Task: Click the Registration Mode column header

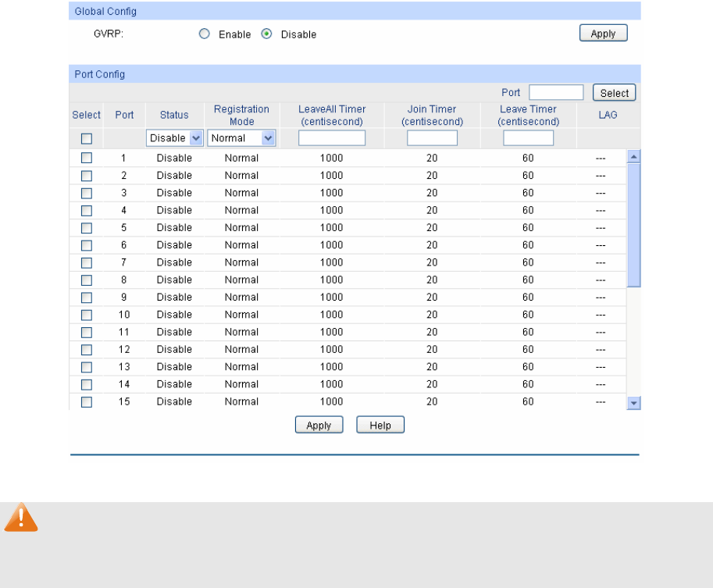Action: point(241,115)
